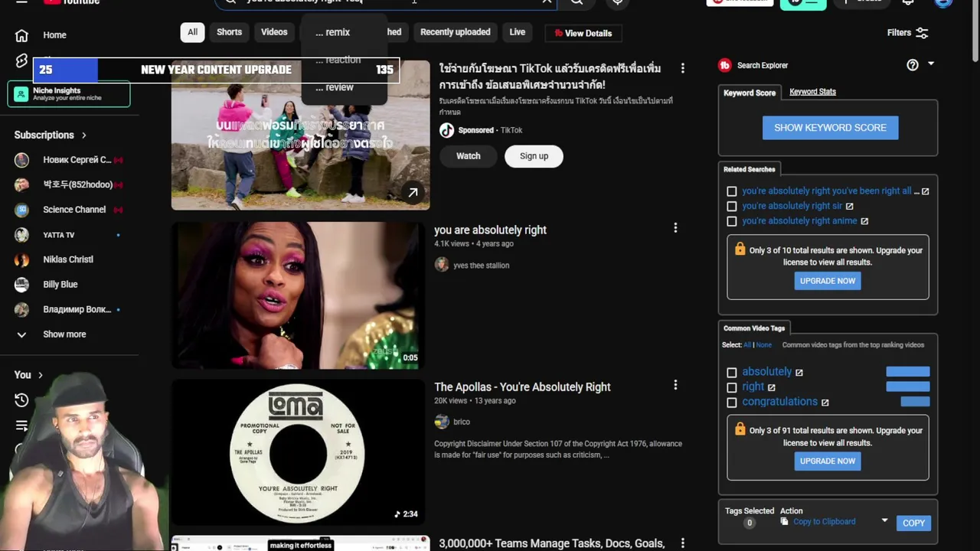The width and height of the screenshot is (980, 551).
Task: Open the notifications bell
Action: (x=908, y=2)
